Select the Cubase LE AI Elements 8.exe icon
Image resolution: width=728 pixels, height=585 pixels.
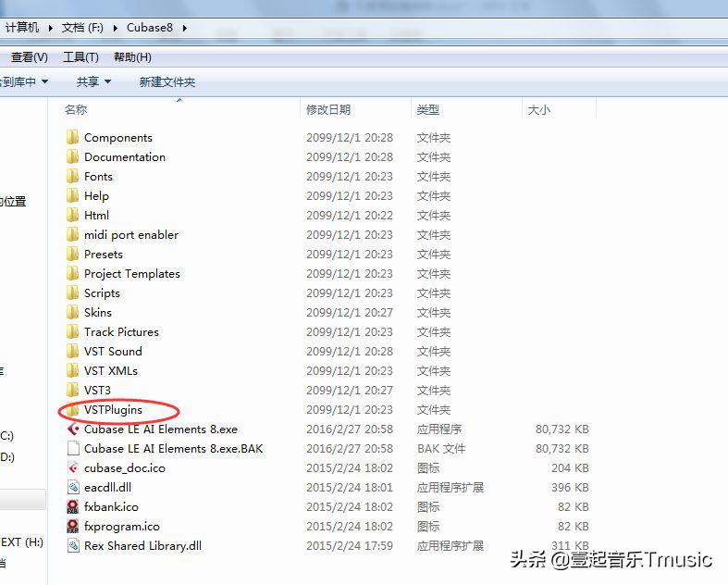pyautogui.click(x=73, y=429)
